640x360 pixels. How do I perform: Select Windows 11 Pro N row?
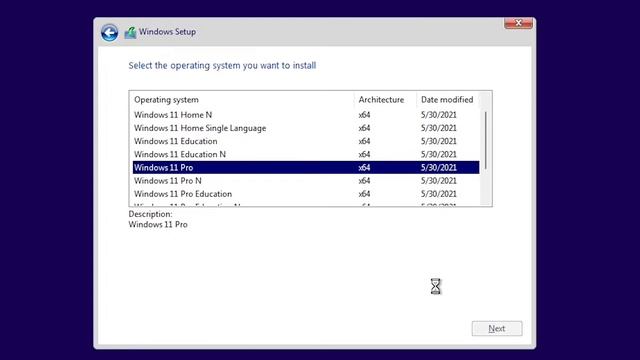click(x=306, y=181)
